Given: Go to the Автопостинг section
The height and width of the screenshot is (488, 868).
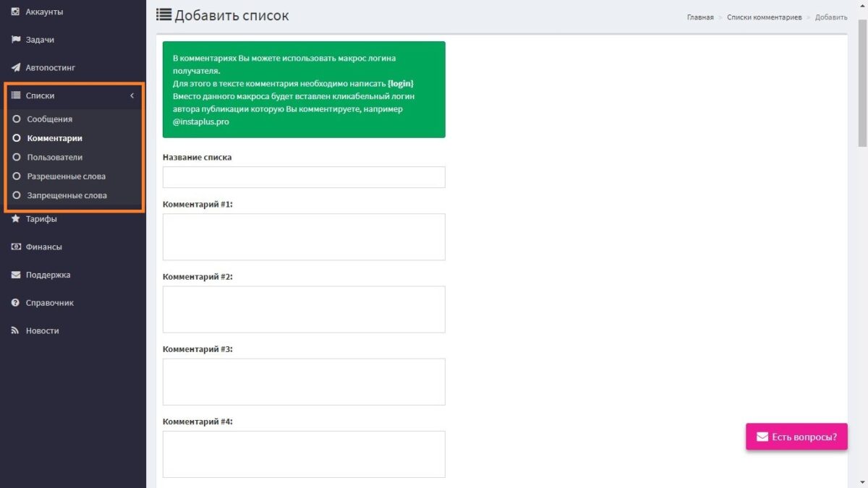Looking at the screenshot, I should tap(51, 67).
